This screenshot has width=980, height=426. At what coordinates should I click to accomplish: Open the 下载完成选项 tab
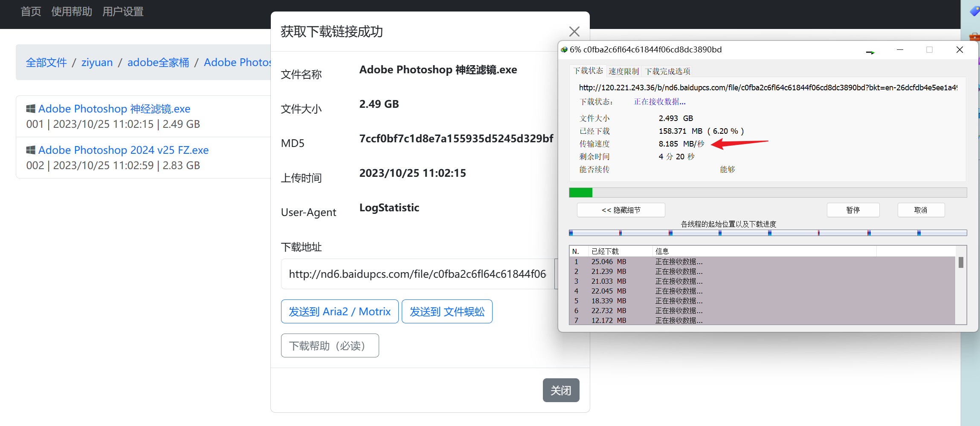[667, 71]
